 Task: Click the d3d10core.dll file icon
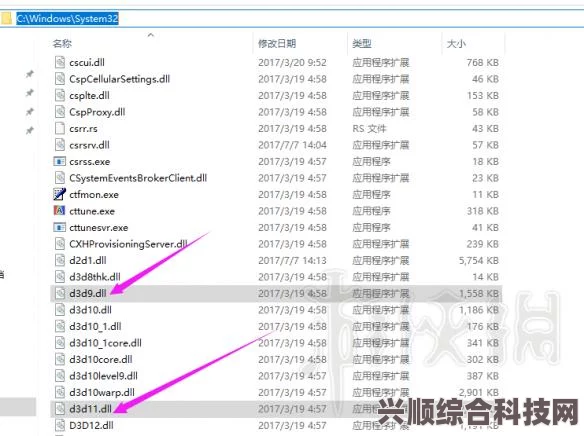[60, 359]
